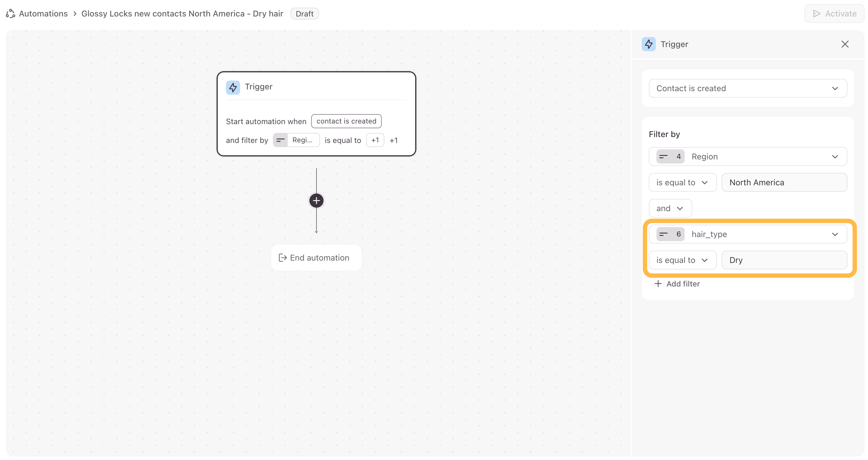Viewport: 868px width, 460px height.
Task: Add a step with the plus circle
Action: [316, 201]
